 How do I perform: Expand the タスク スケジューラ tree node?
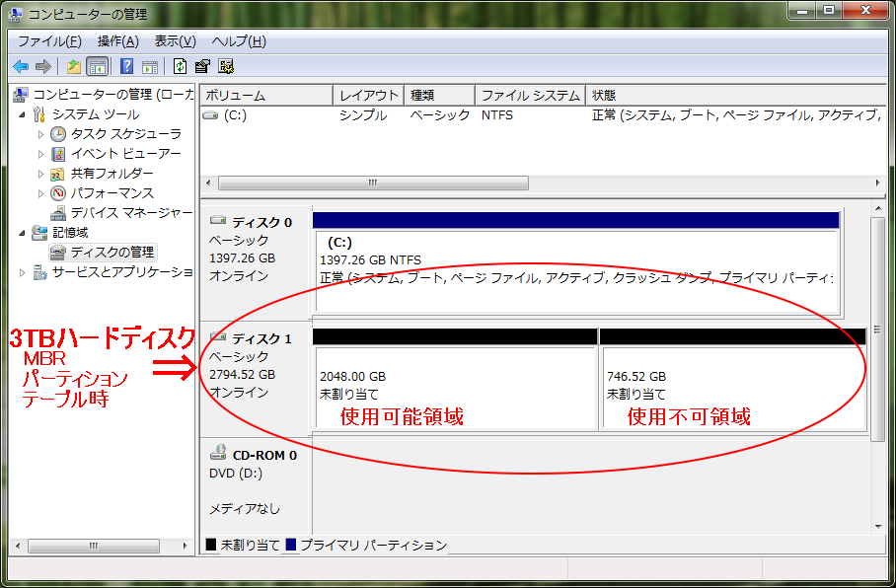point(41,134)
